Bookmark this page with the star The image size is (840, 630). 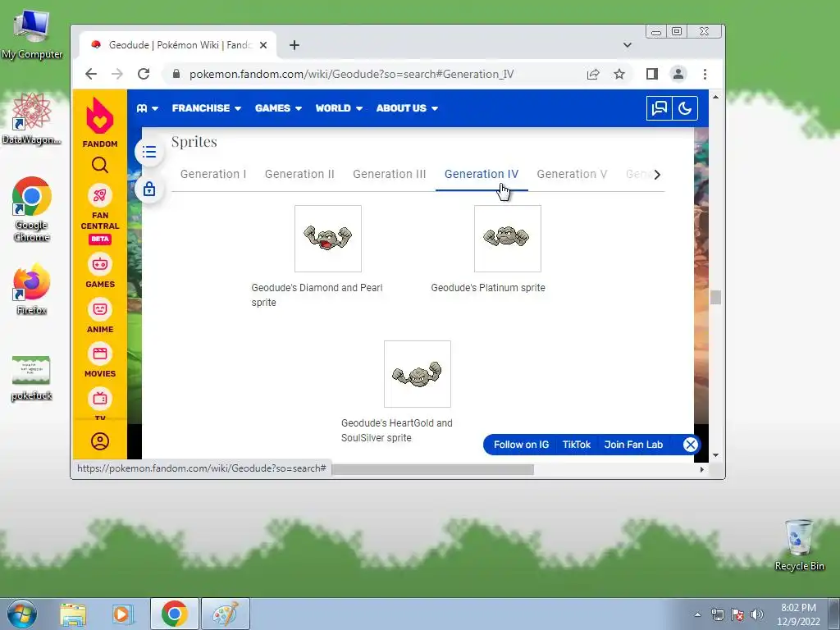click(x=619, y=74)
